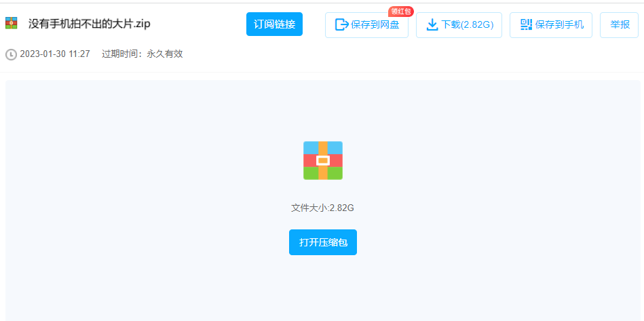Report the file using 举报 button
Image resolution: width=644 pixels, height=321 pixels.
pos(619,25)
